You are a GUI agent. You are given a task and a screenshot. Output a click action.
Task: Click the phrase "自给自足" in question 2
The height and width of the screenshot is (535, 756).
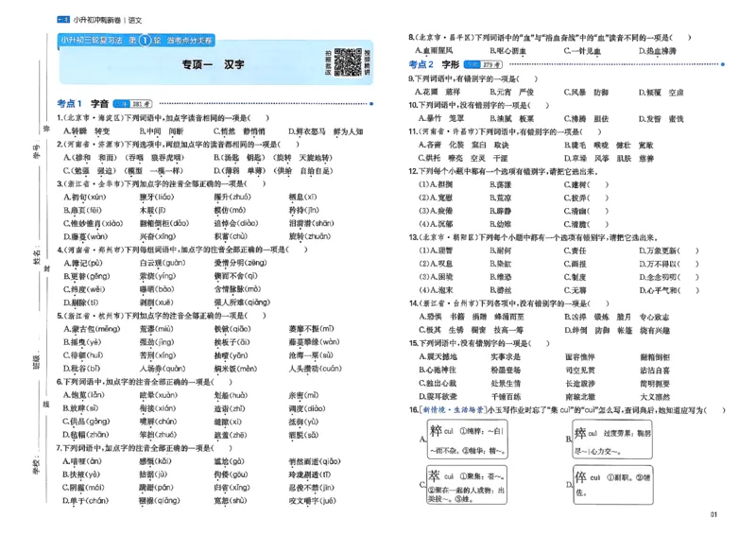pyautogui.click(x=317, y=171)
